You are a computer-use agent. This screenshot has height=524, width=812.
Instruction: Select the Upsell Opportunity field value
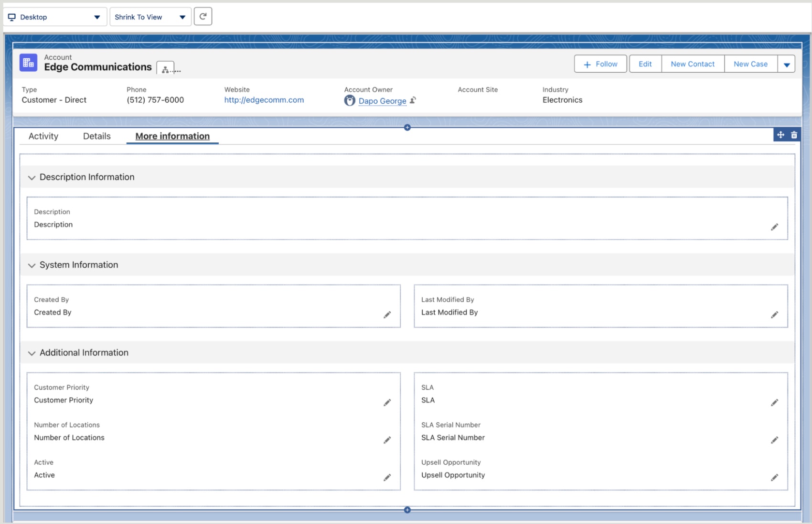pos(453,475)
